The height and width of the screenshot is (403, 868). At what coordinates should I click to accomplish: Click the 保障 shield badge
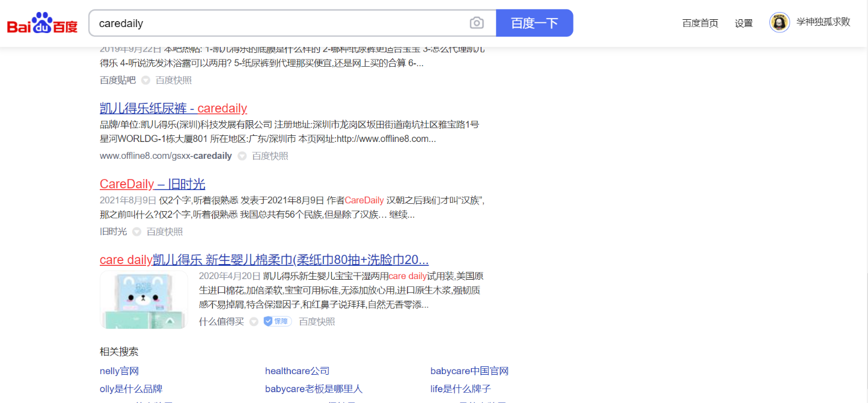click(278, 321)
